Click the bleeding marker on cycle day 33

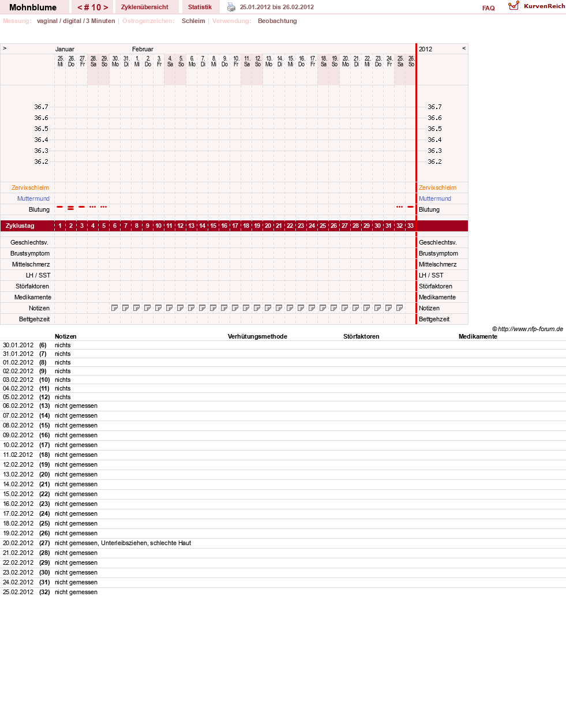(410, 207)
